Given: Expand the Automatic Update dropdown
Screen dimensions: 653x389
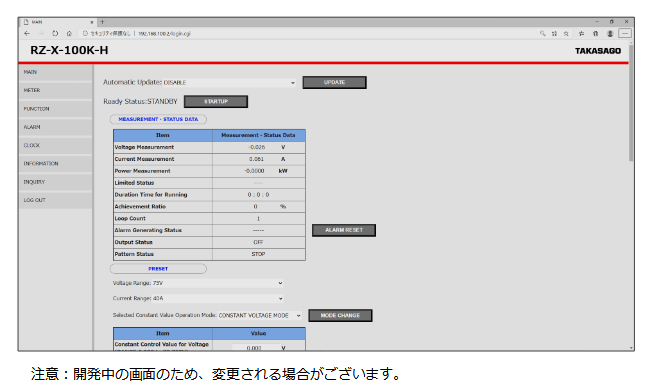Looking at the screenshot, I should point(229,82).
